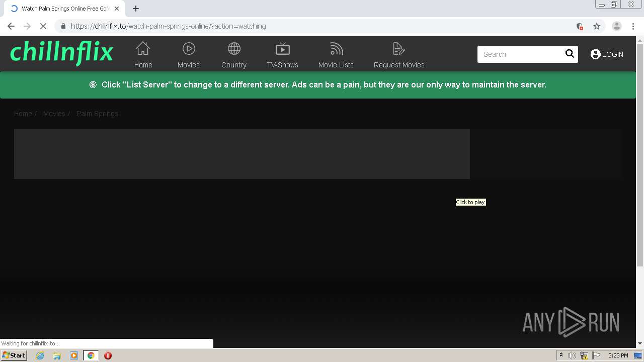Click the Chrome taskbar icon

pyautogui.click(x=91, y=355)
